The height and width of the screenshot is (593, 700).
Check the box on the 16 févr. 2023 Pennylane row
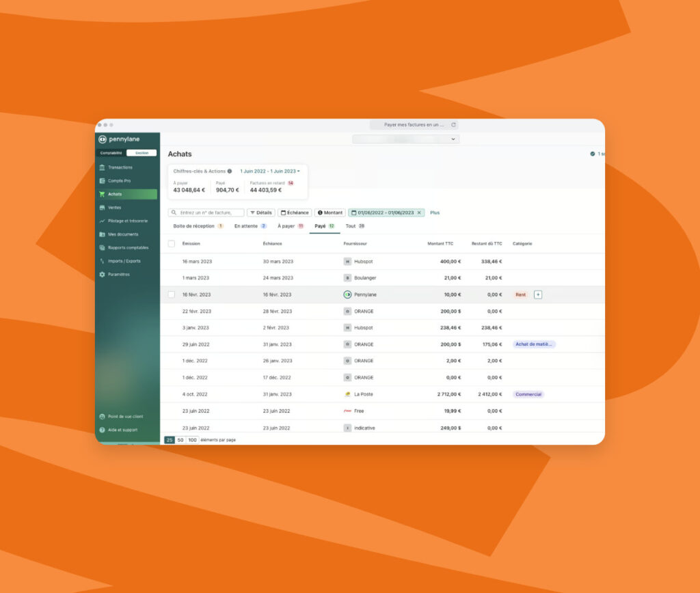point(172,294)
